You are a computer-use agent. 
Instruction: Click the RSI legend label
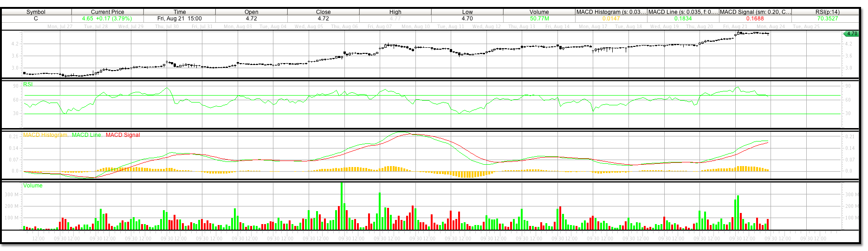pos(28,84)
